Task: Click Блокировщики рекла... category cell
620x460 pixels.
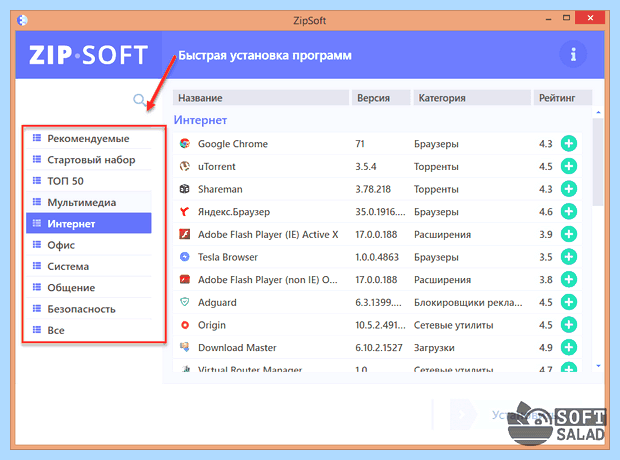Action: [x=468, y=303]
